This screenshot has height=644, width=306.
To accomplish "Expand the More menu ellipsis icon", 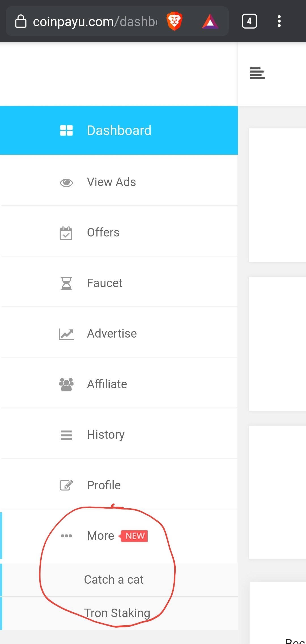I will click(66, 536).
